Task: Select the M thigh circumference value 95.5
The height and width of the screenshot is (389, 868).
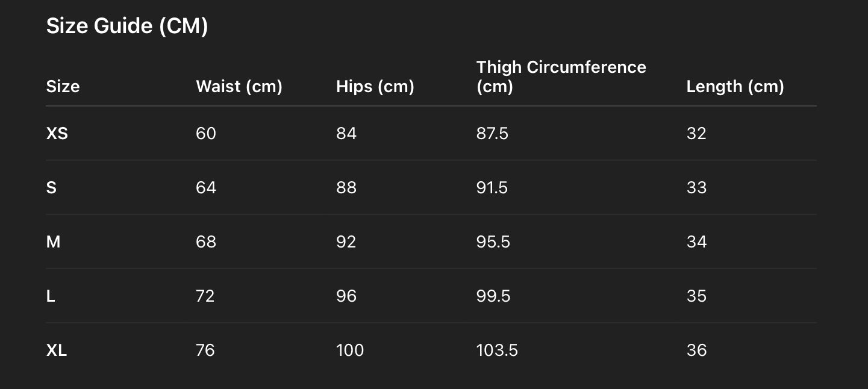Action: click(x=493, y=241)
